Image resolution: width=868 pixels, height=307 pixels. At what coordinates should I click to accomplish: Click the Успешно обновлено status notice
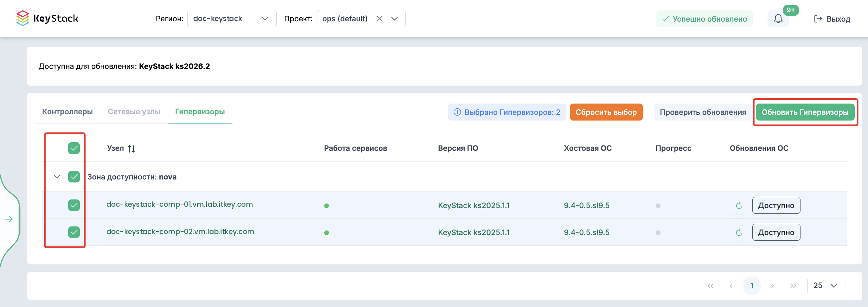tap(704, 19)
